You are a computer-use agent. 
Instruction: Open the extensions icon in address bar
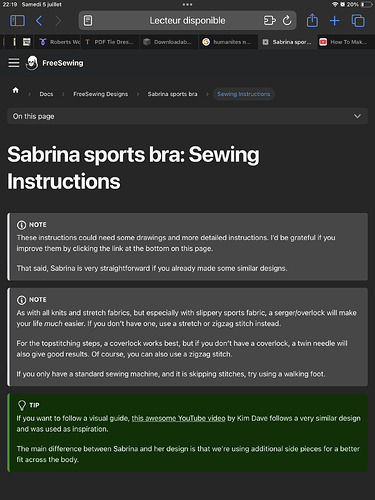coord(269,21)
